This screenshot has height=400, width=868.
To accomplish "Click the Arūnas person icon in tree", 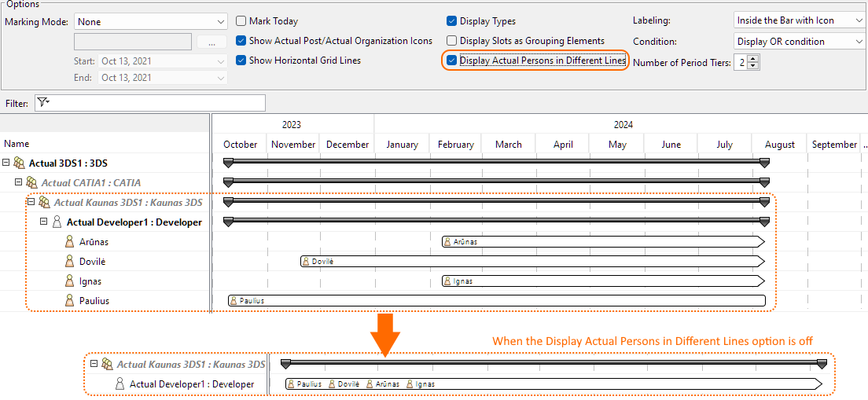I will pos(69,242).
